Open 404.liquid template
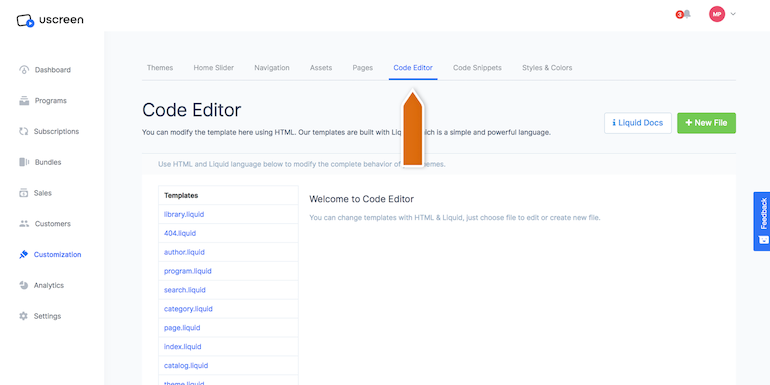 pos(180,233)
